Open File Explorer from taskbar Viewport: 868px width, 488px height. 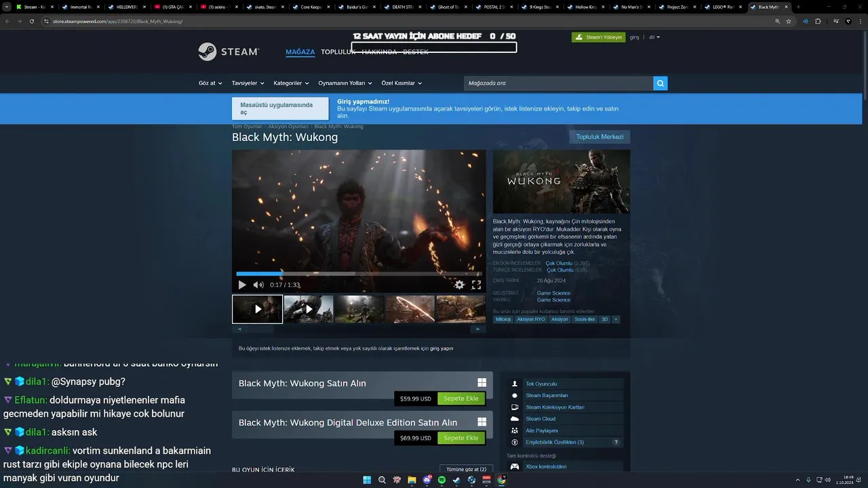[x=412, y=480]
